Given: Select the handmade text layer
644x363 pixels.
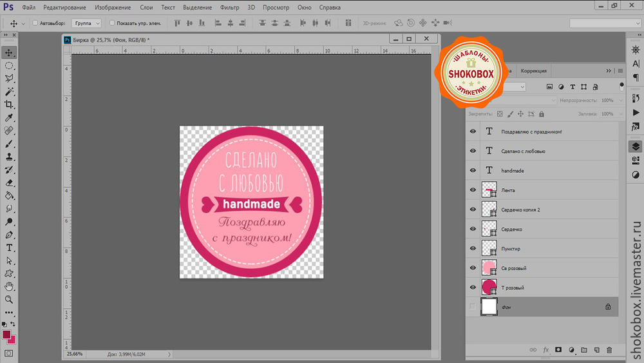Looking at the screenshot, I should click(513, 171).
